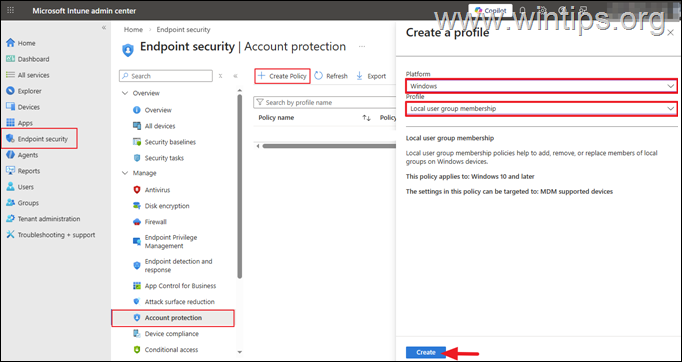This screenshot has width=682, height=362.
Task: Click the All devices icon
Action: (x=137, y=126)
